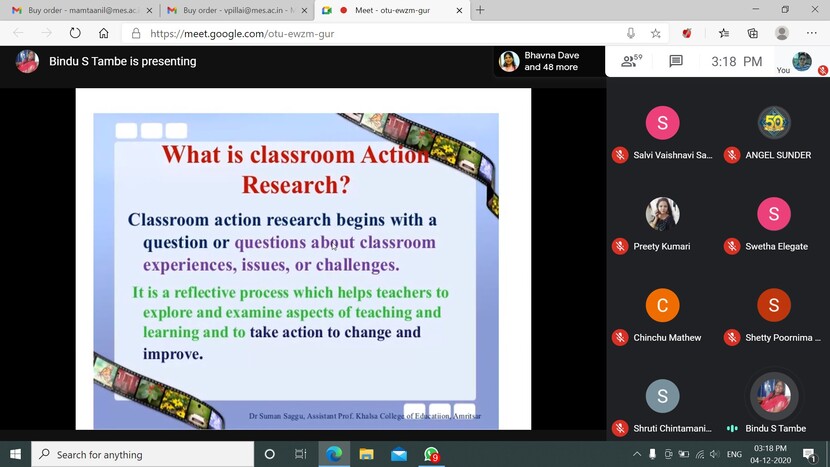
Task: Open the participants list icon
Action: [x=630, y=61]
